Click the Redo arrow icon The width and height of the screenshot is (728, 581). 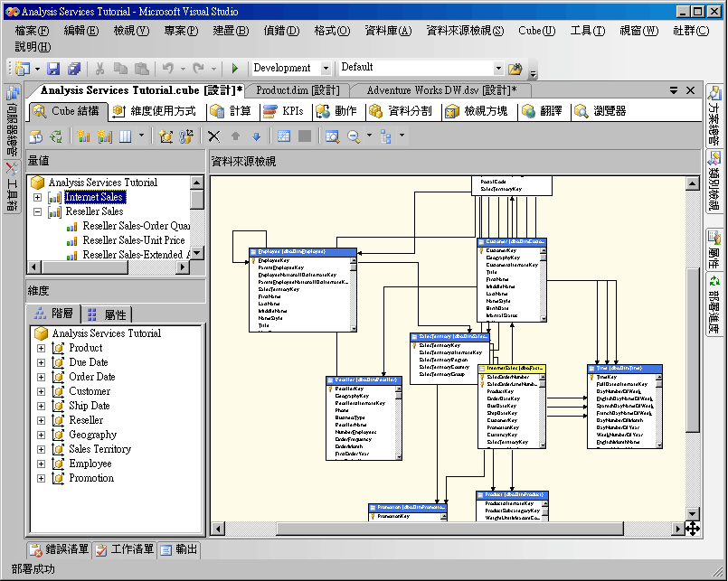[198, 69]
